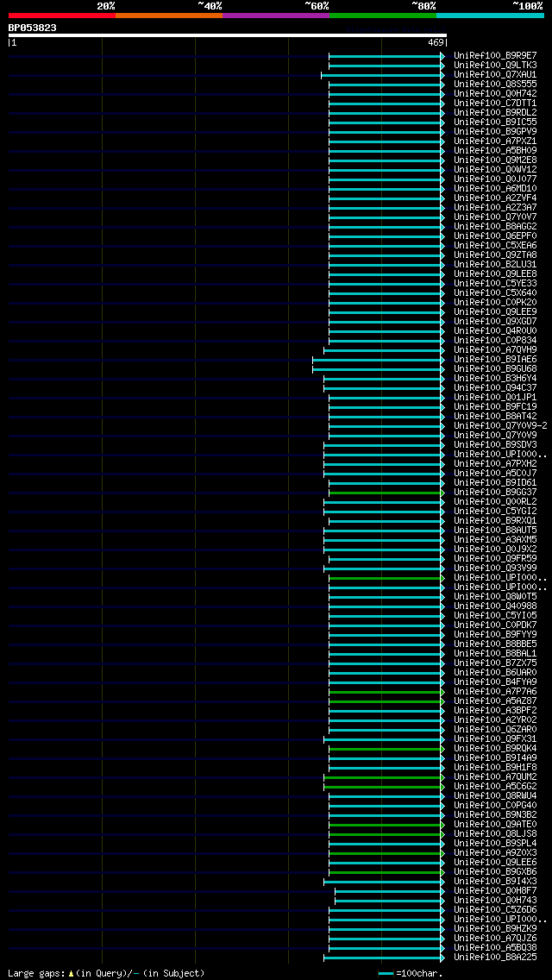Screen dimensions: 552x980
Task: Click the cyan ~100% legend segment
Action: (490, 15)
